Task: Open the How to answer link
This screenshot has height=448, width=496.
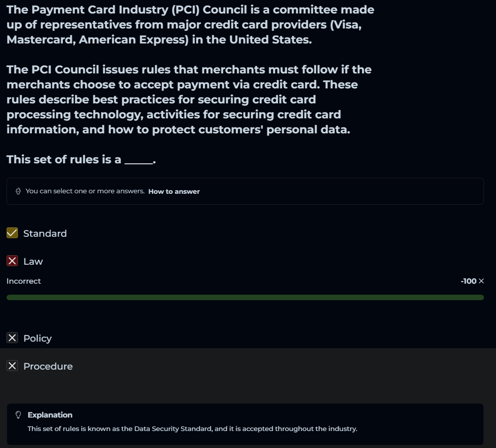Action: click(x=174, y=191)
